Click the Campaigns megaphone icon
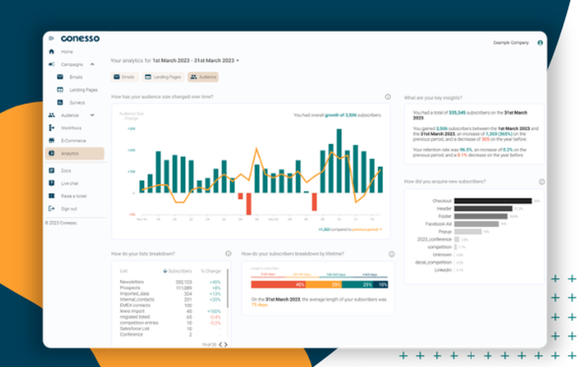588x367 pixels. click(x=52, y=64)
